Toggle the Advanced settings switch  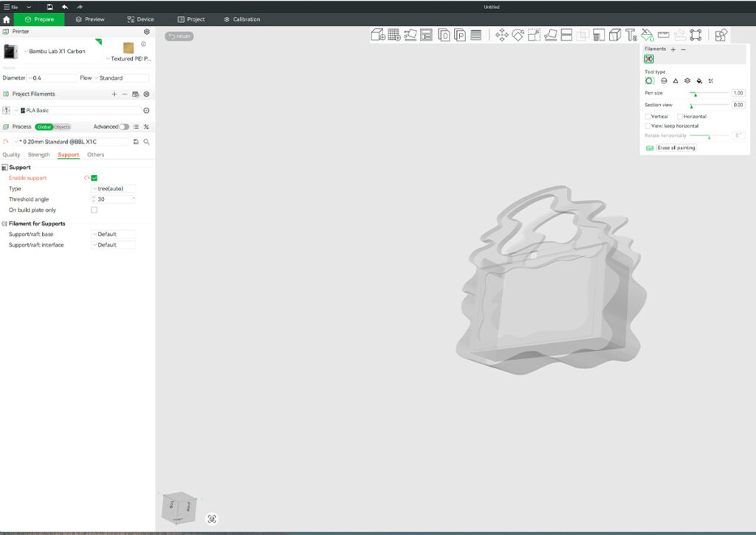[124, 127]
